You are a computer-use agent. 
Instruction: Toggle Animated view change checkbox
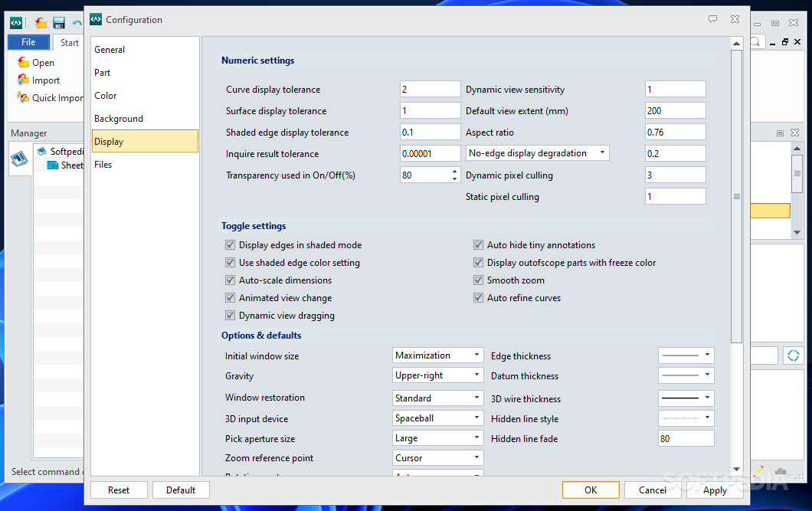tap(230, 298)
